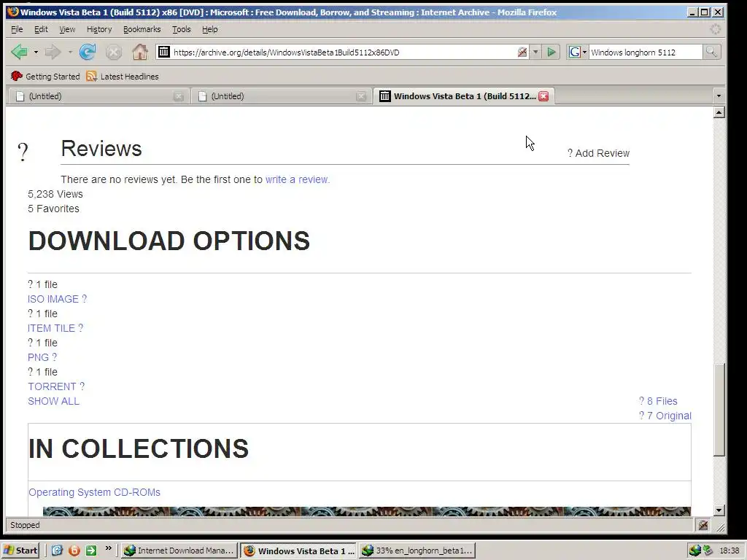
Task: Click Add Review link
Action: point(598,153)
